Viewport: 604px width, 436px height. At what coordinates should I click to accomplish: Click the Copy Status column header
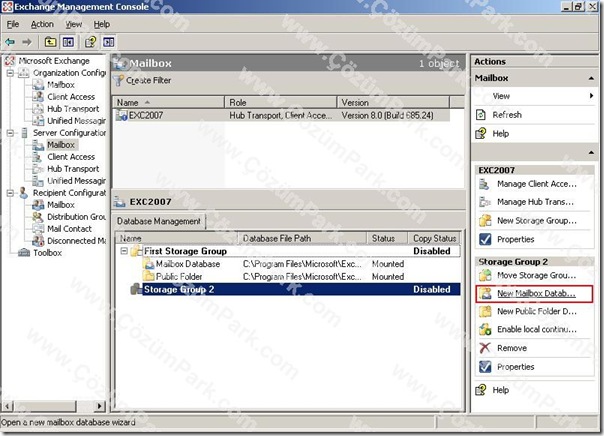(x=435, y=238)
